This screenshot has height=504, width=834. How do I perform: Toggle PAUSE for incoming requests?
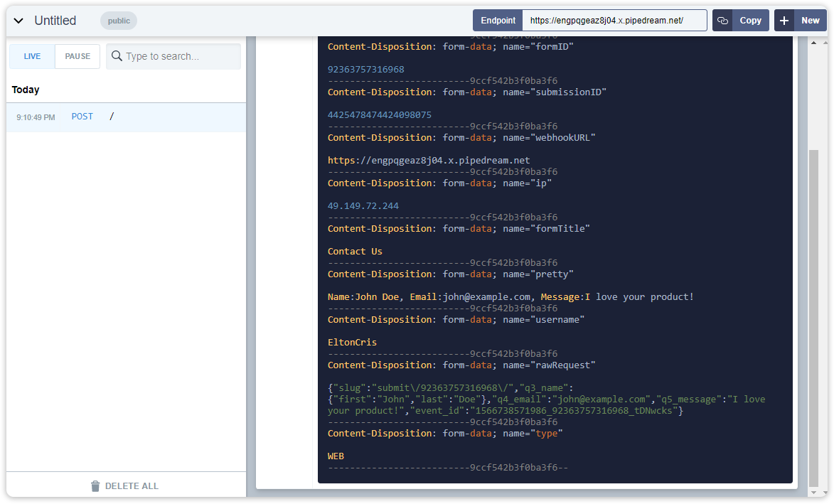coord(77,56)
